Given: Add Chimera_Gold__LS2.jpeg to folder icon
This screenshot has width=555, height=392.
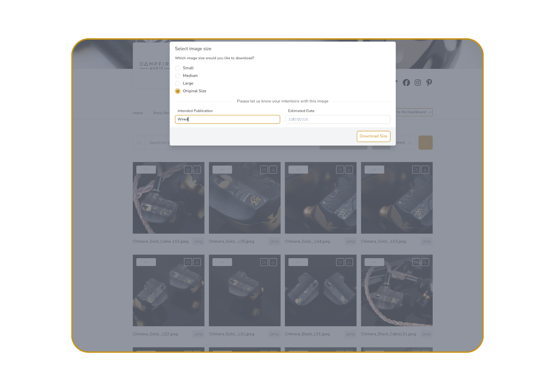Looking at the screenshot, I should 188,262.
